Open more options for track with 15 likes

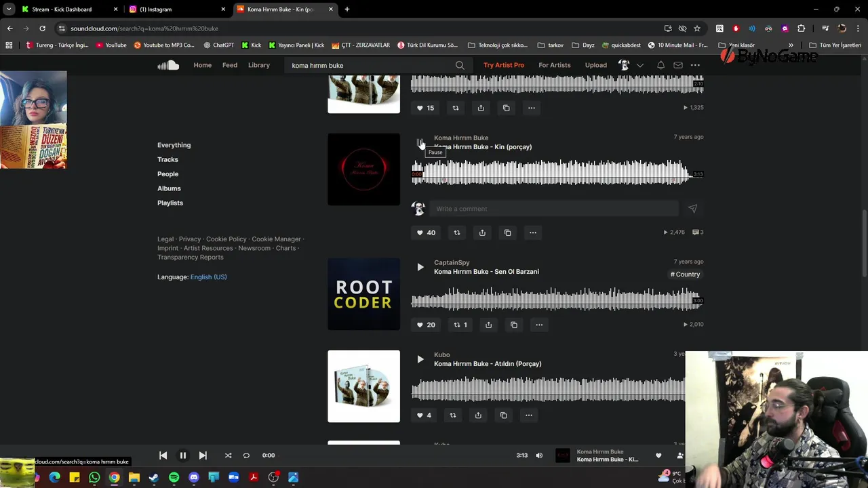point(532,108)
